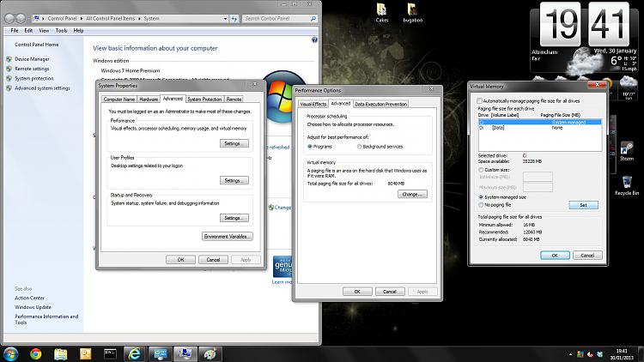
Task: Check Automatically manage paging file size
Action: pyautogui.click(x=480, y=101)
